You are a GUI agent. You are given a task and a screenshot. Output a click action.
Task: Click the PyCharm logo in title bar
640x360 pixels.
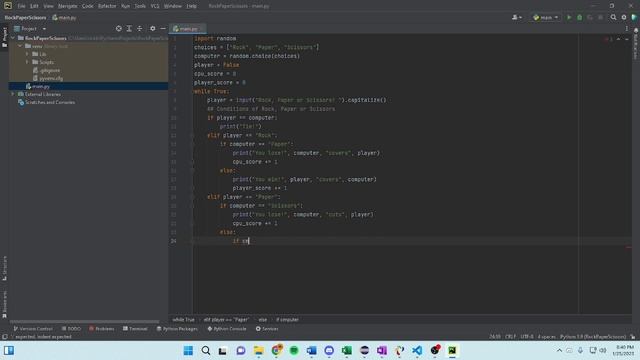[x=8, y=6]
